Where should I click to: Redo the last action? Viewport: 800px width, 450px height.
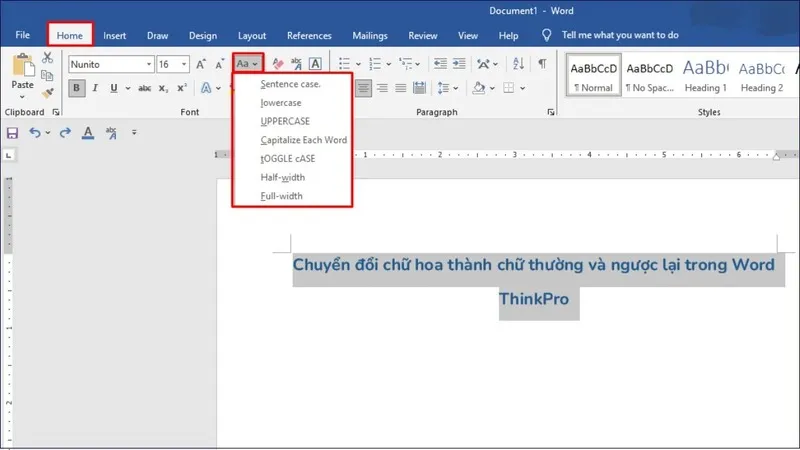point(65,133)
